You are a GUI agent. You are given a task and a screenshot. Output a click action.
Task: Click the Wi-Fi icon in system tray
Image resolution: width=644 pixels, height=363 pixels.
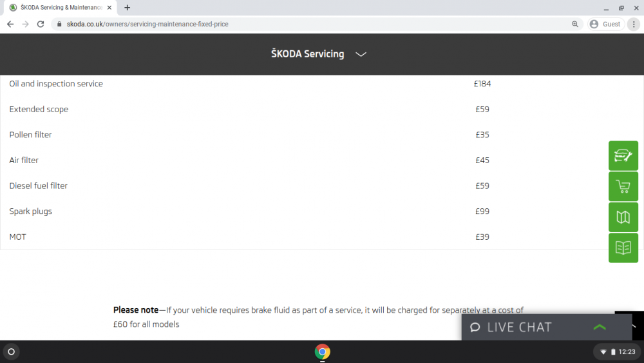coord(603,352)
